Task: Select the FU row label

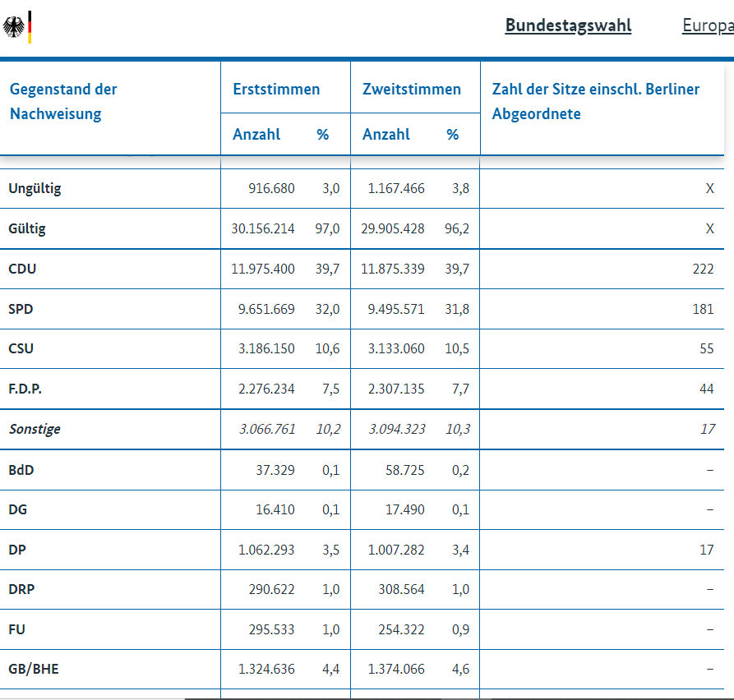Action: click(x=16, y=629)
